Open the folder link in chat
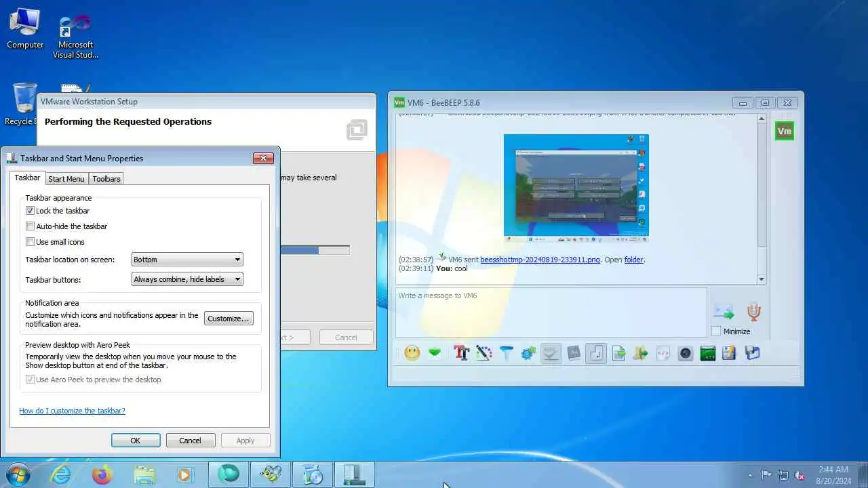The image size is (868, 488). pyautogui.click(x=633, y=260)
